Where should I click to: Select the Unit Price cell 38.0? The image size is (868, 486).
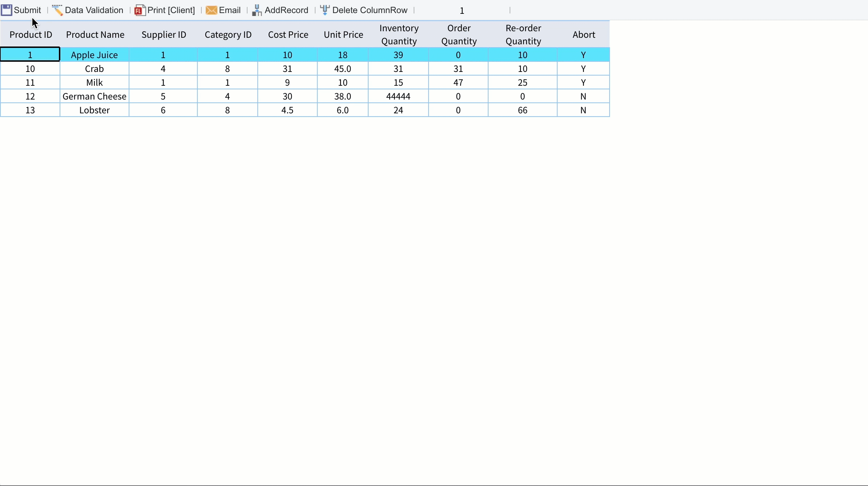(x=343, y=96)
